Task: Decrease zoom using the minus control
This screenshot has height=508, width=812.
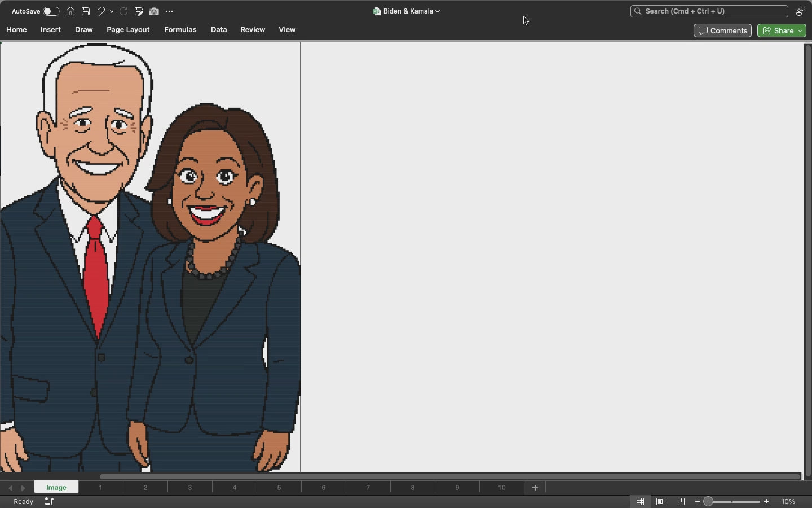Action: click(697, 501)
